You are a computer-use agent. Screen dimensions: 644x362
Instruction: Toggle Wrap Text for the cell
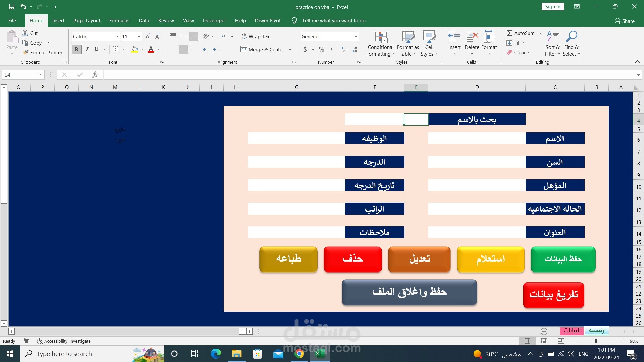(256, 36)
